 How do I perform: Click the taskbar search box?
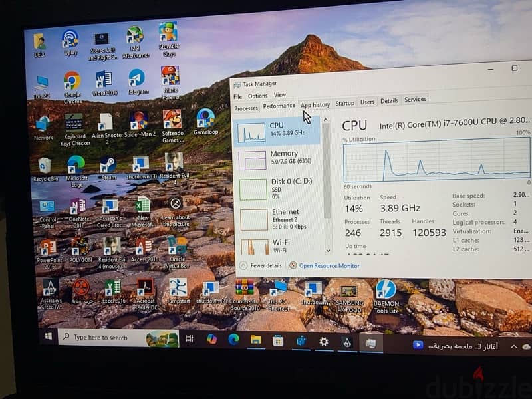coord(118,338)
